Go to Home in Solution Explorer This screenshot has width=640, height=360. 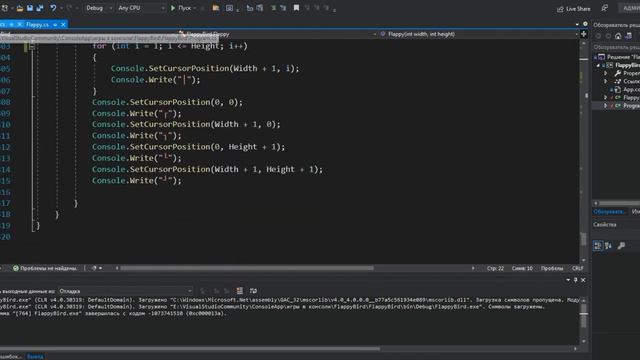tap(618, 36)
